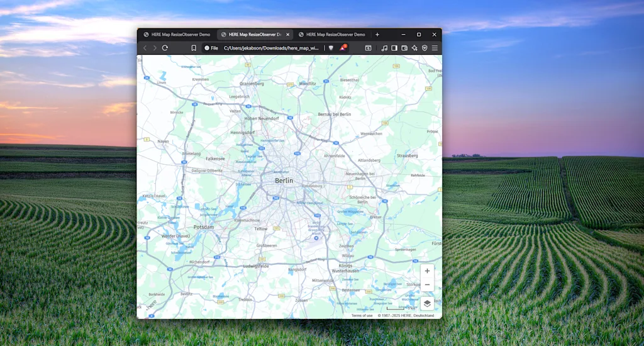Click the Rangsdorf label on map

[x=297, y=270]
